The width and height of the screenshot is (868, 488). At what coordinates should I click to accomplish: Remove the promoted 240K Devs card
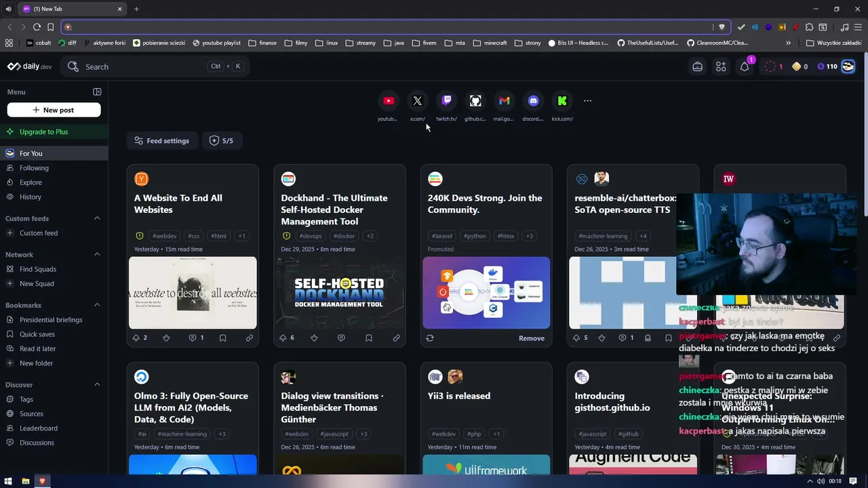click(532, 338)
